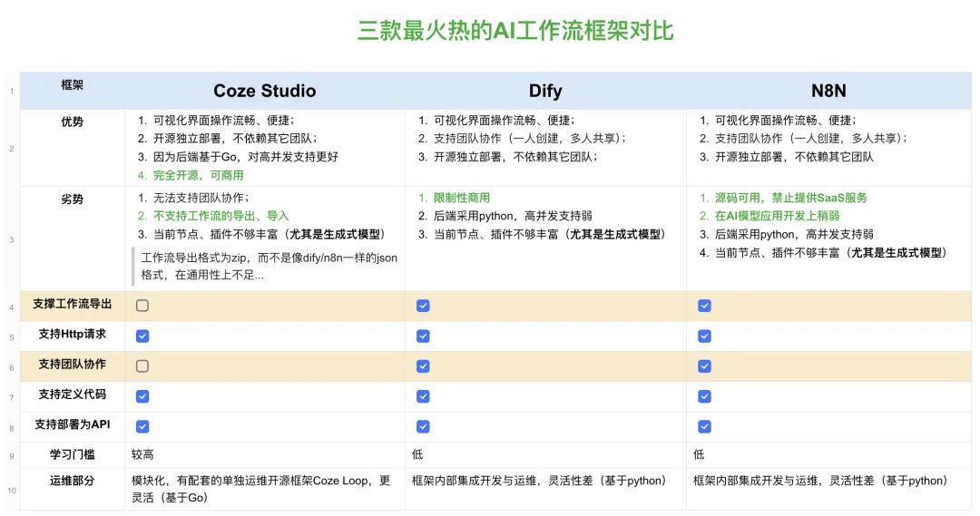Click Dify 运维 description 框架内部集成开发与运维
The width and height of the screenshot is (980, 516).
[x=539, y=481]
